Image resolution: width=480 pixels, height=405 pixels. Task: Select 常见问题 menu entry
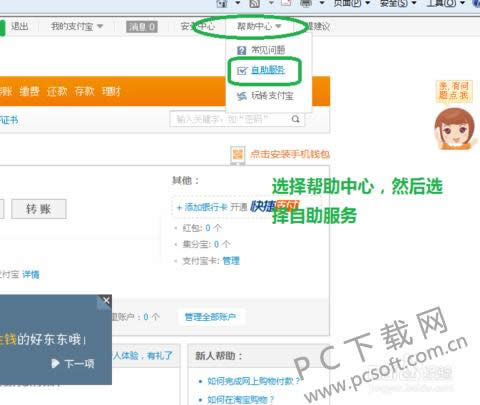(x=268, y=50)
